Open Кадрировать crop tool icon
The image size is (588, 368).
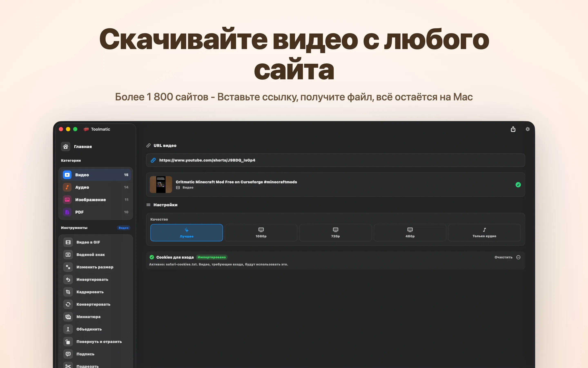pyautogui.click(x=68, y=292)
